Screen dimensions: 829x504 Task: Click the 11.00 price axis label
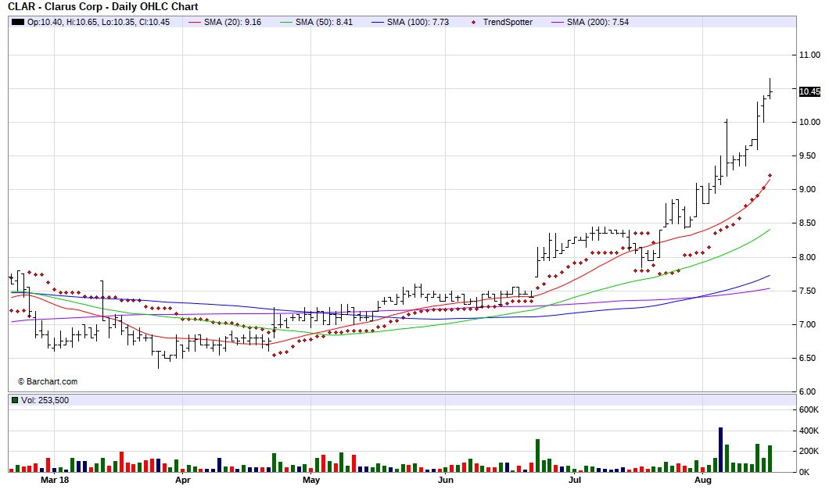809,55
